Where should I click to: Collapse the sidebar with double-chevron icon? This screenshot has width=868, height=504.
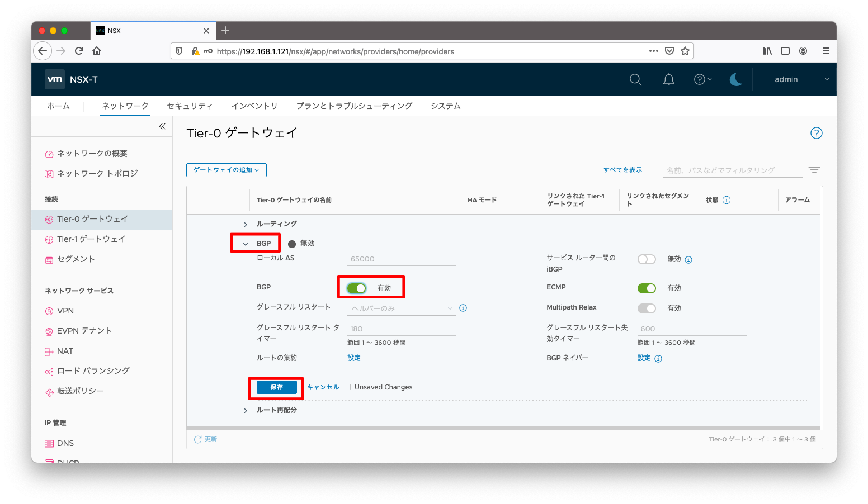click(162, 126)
